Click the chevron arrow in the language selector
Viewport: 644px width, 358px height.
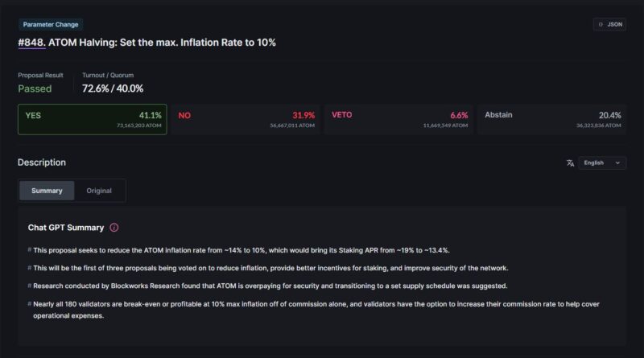(617, 163)
